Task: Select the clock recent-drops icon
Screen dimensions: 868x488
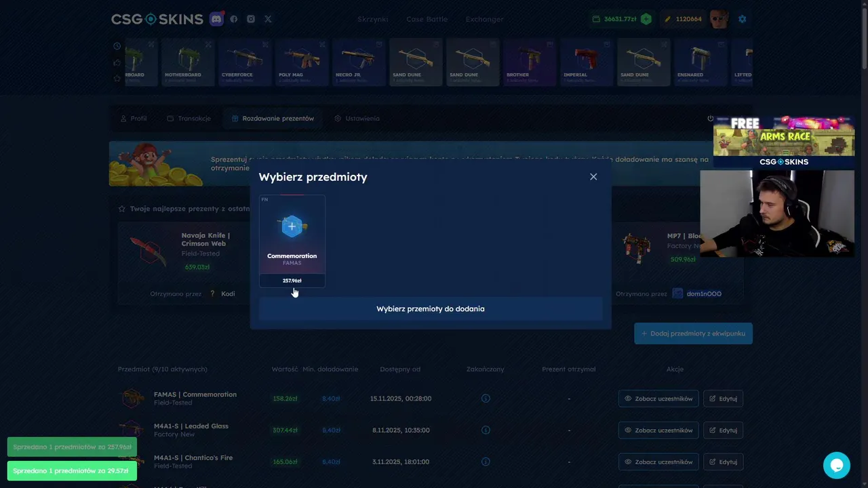Action: click(x=117, y=46)
